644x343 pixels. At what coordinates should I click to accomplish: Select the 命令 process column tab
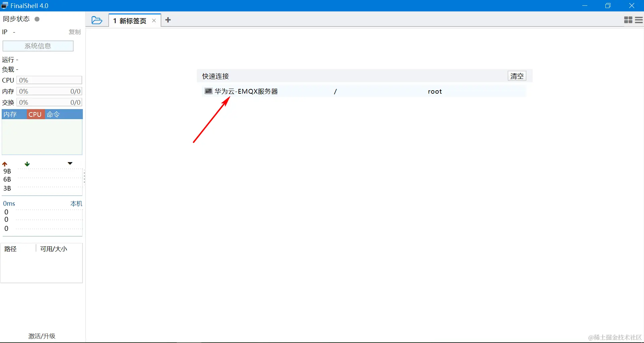[64, 114]
